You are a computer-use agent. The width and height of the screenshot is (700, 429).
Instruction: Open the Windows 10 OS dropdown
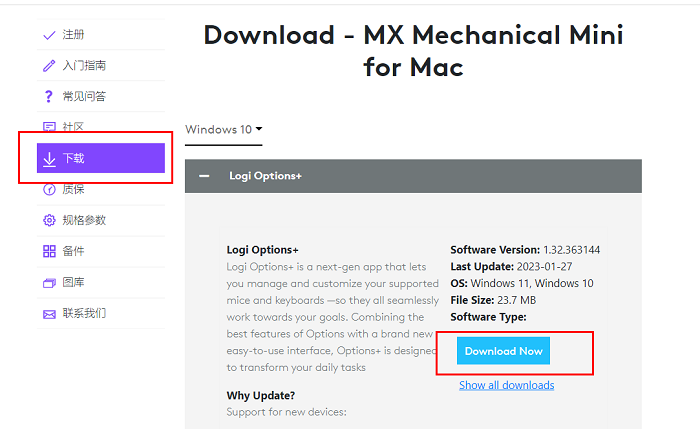tap(223, 130)
